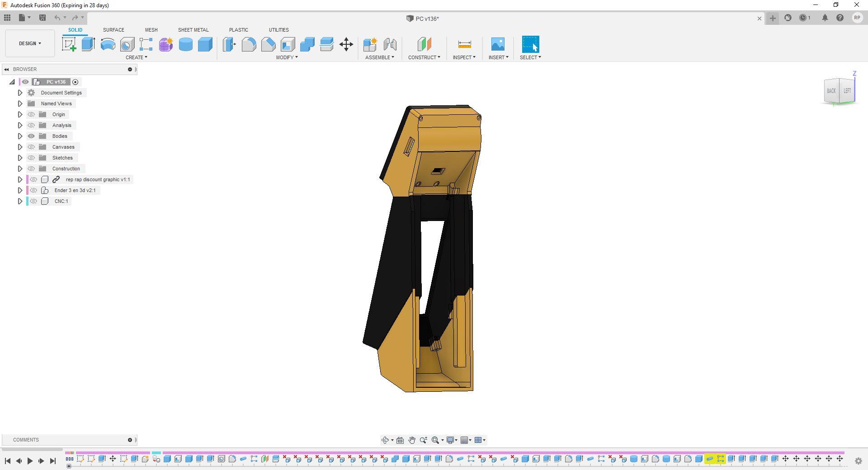Open the Construct dropdown menu
868x470 pixels.
point(424,57)
